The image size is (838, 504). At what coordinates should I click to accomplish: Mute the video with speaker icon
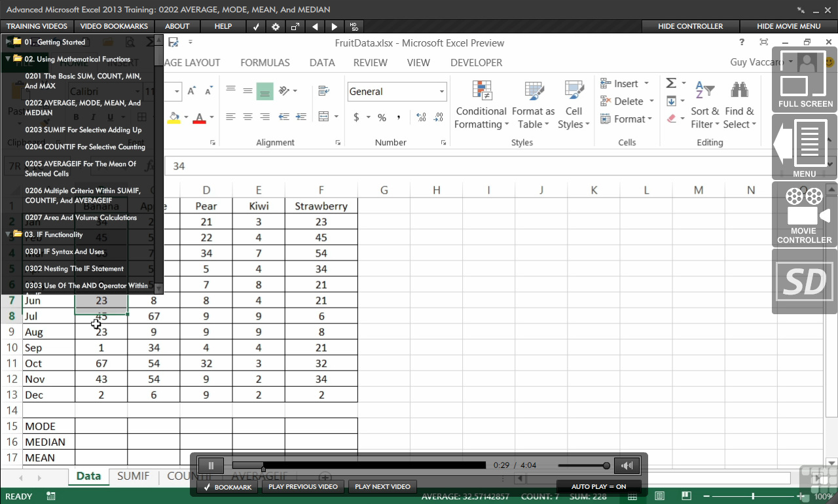[x=627, y=465]
